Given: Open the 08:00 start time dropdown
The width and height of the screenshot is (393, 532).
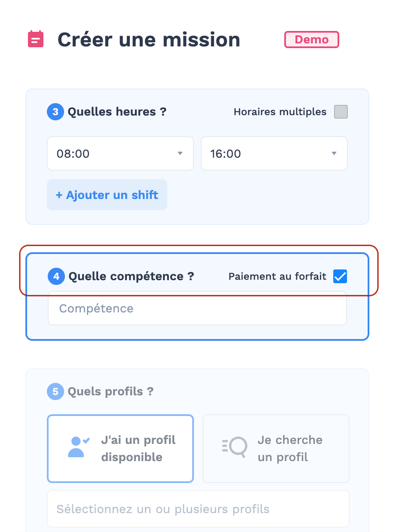Looking at the screenshot, I should [x=120, y=153].
